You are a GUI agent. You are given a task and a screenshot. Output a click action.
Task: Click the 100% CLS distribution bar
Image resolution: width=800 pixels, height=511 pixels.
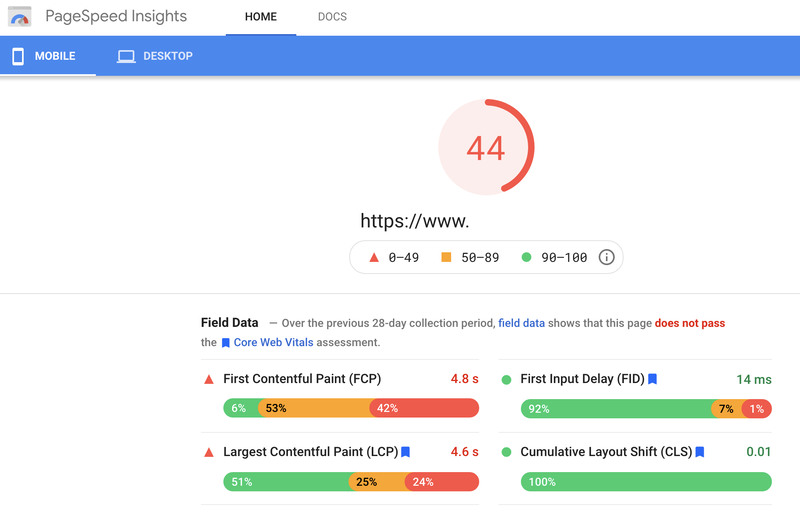[646, 482]
